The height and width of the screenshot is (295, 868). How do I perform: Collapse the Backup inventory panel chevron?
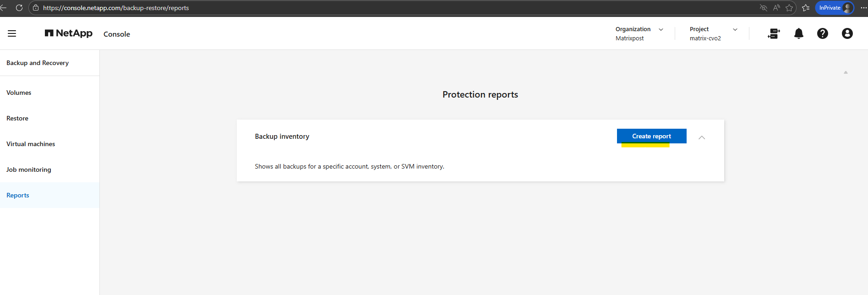701,137
